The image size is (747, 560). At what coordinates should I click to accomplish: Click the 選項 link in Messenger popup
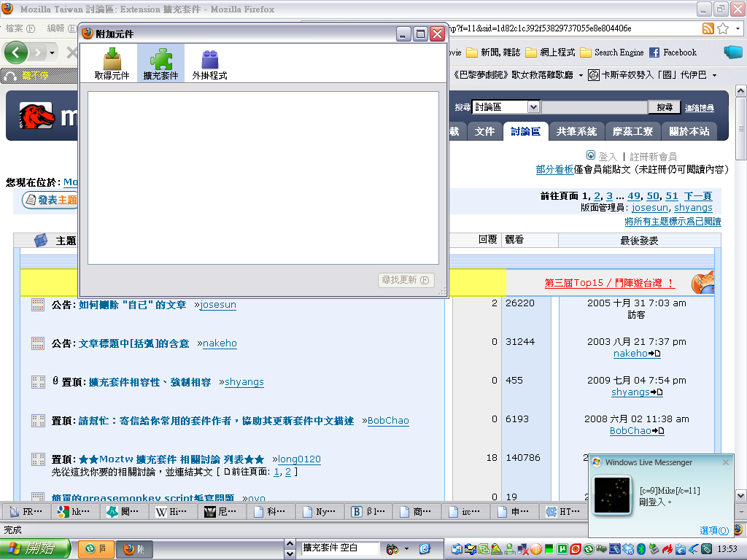tap(714, 530)
